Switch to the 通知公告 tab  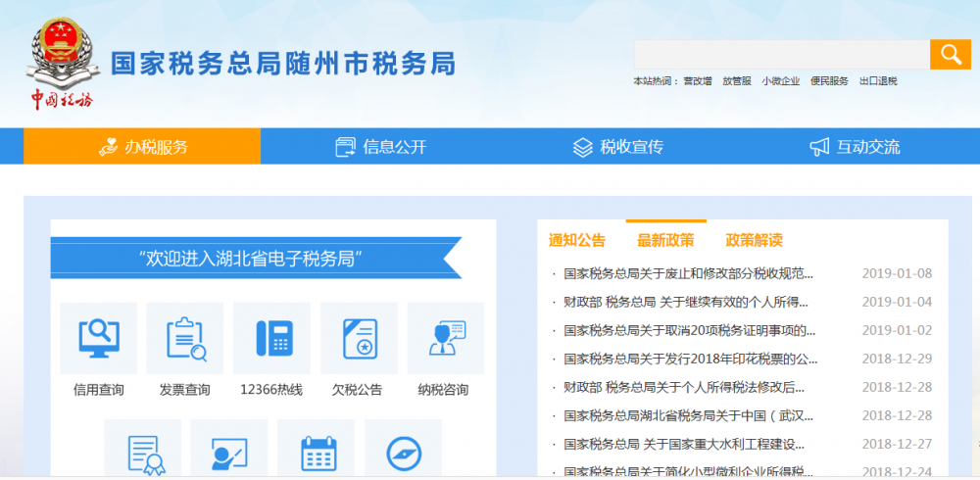coord(577,240)
